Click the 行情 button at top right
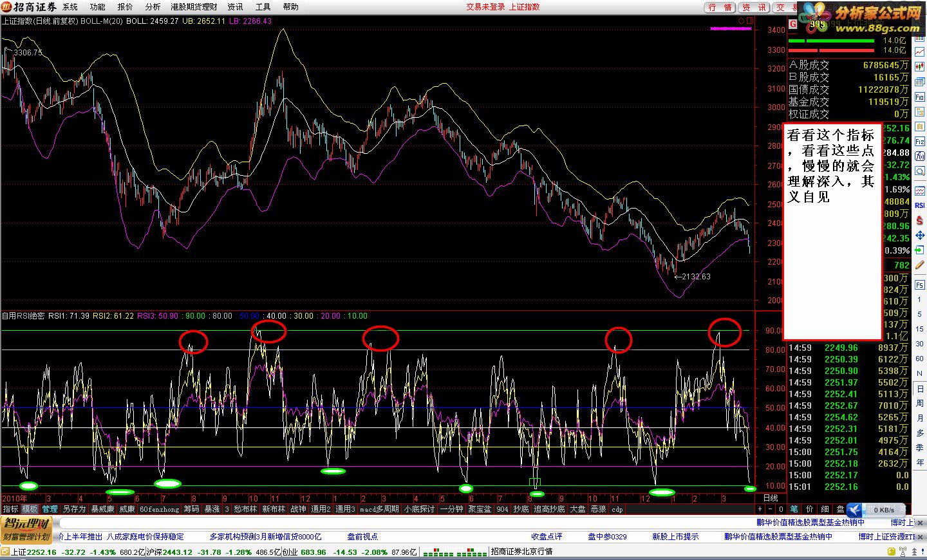 click(x=720, y=7)
